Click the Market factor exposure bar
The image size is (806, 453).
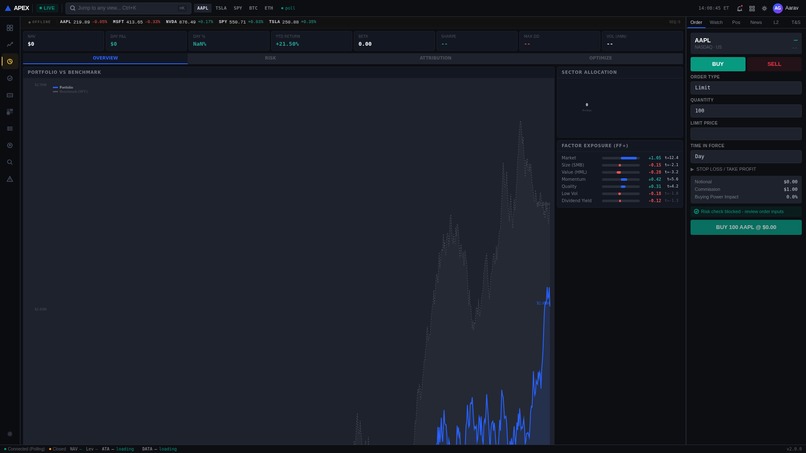[621, 158]
